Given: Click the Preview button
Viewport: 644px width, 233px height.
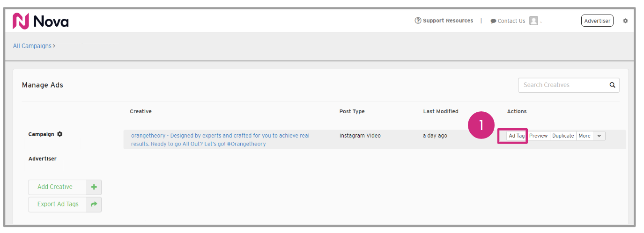Looking at the screenshot, I should click(539, 136).
